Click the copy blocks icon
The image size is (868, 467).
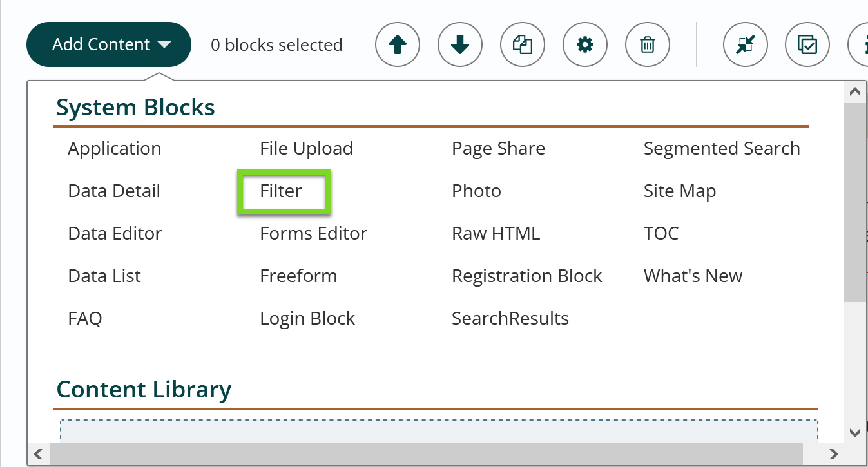tap(523, 44)
